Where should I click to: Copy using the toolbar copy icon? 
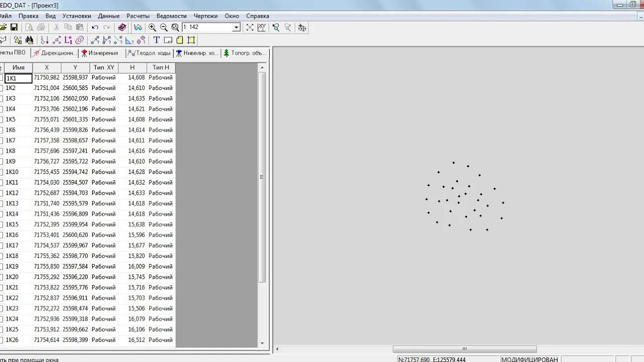(x=68, y=27)
